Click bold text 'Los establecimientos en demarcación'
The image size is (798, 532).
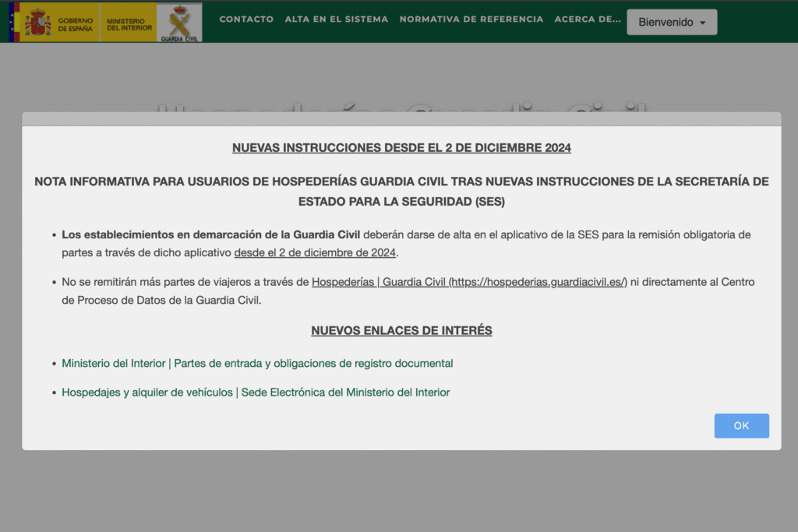click(x=210, y=234)
